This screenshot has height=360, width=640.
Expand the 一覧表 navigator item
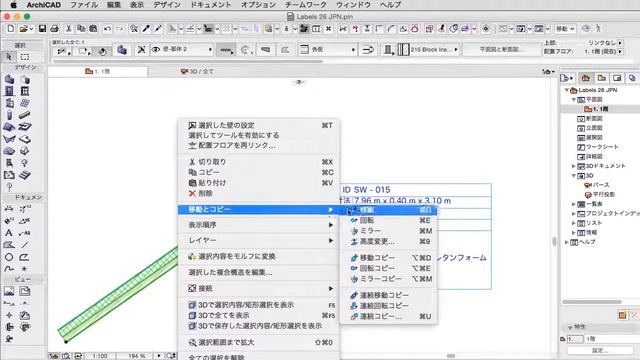point(573,204)
